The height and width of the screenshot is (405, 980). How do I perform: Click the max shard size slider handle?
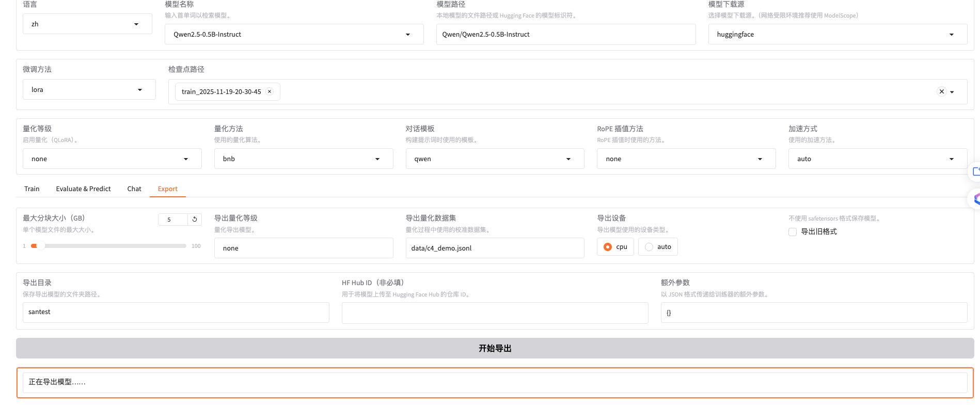click(38, 246)
